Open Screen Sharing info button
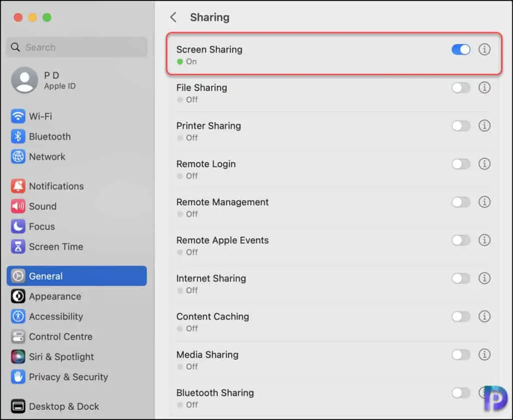The height and width of the screenshot is (420, 513). click(484, 50)
